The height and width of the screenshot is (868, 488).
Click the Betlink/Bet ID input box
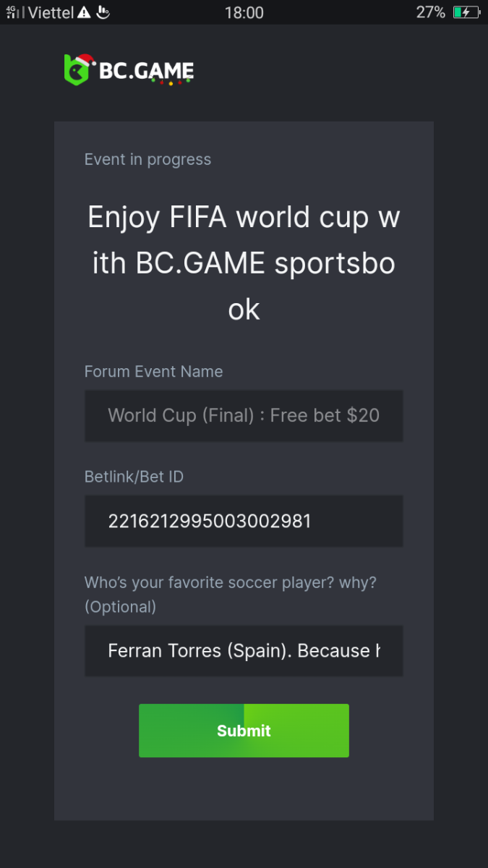pyautogui.click(x=244, y=521)
